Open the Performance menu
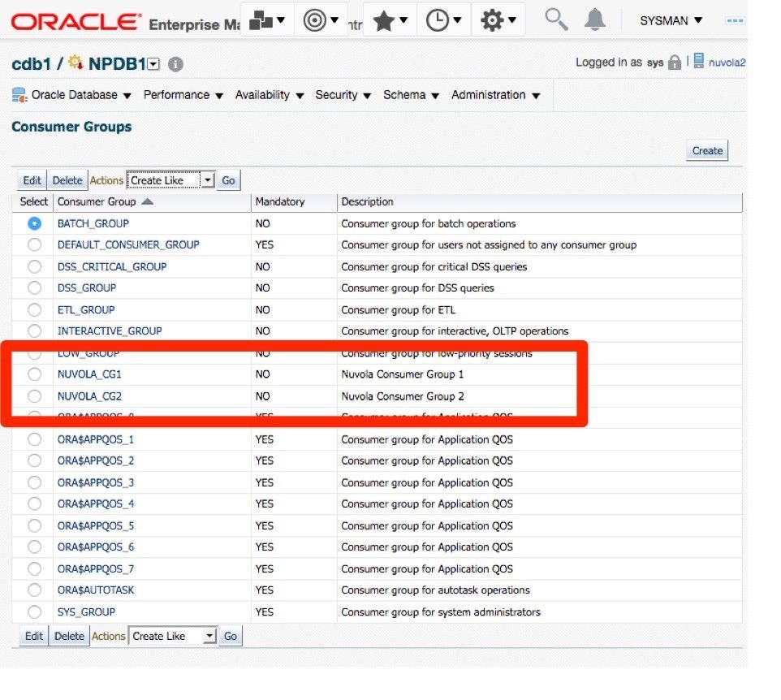 coord(183,95)
